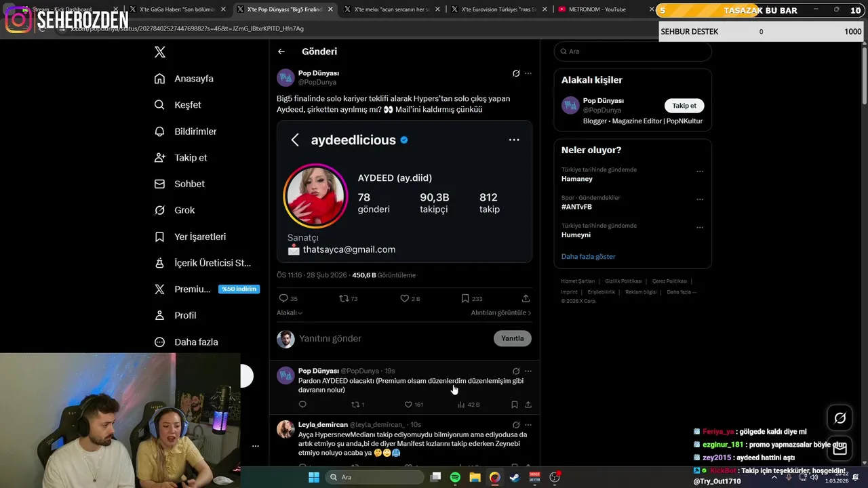The width and height of the screenshot is (868, 488).
Task: Click the Yanıtla button
Action: 513,338
